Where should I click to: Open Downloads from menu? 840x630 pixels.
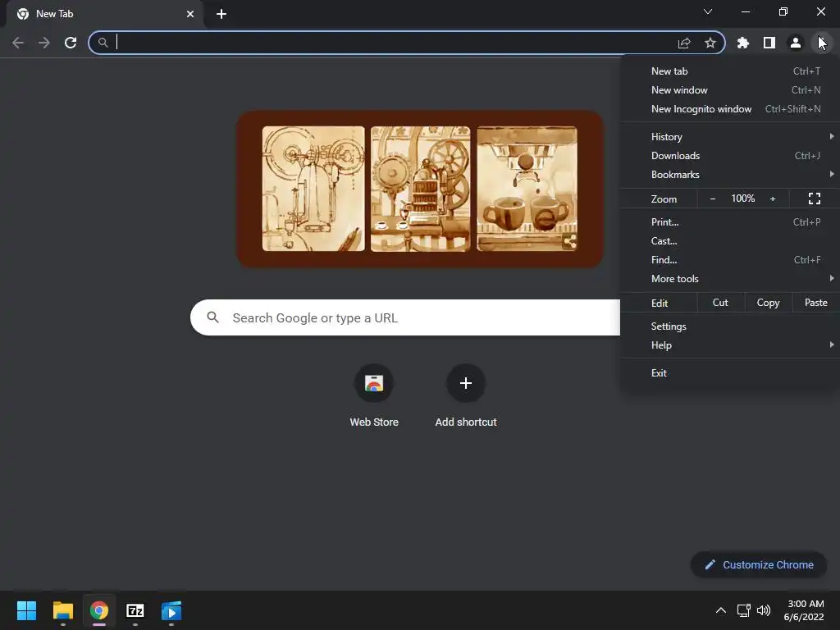click(729, 156)
